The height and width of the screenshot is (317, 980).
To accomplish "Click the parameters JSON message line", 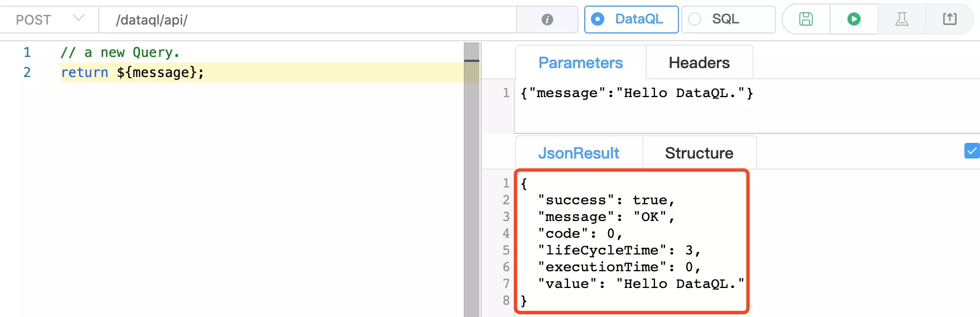I will [637, 93].
